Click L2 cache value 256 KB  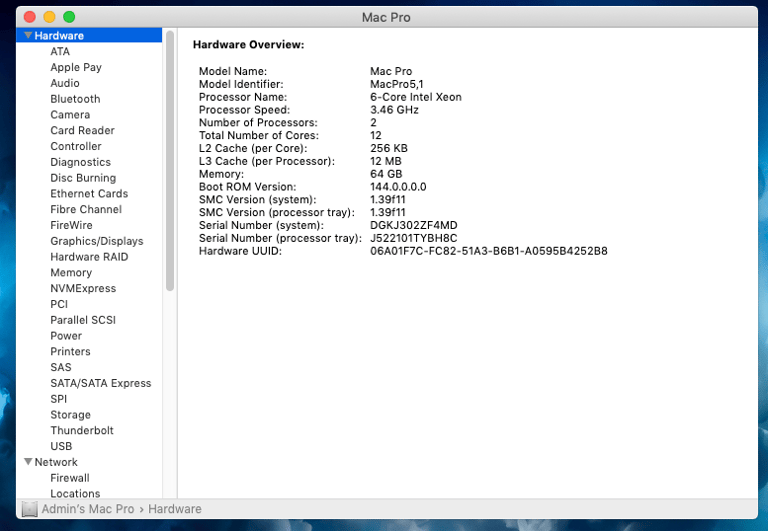tap(388, 148)
